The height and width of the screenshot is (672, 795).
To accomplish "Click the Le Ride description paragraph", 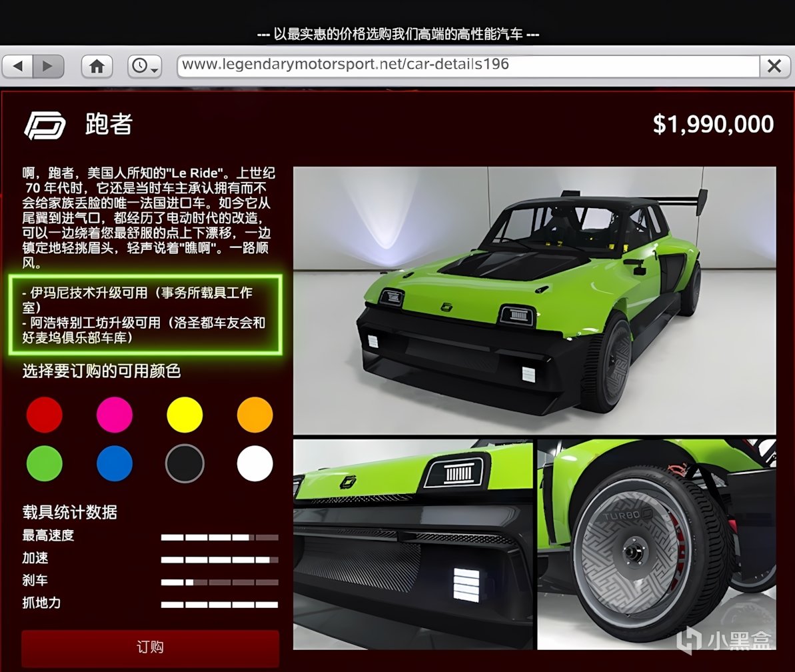I will click(x=148, y=217).
